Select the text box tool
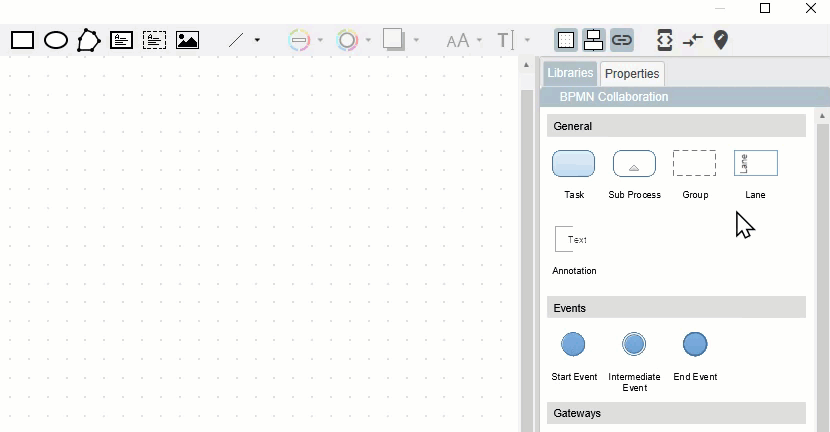The width and height of the screenshot is (830, 432). [121, 40]
